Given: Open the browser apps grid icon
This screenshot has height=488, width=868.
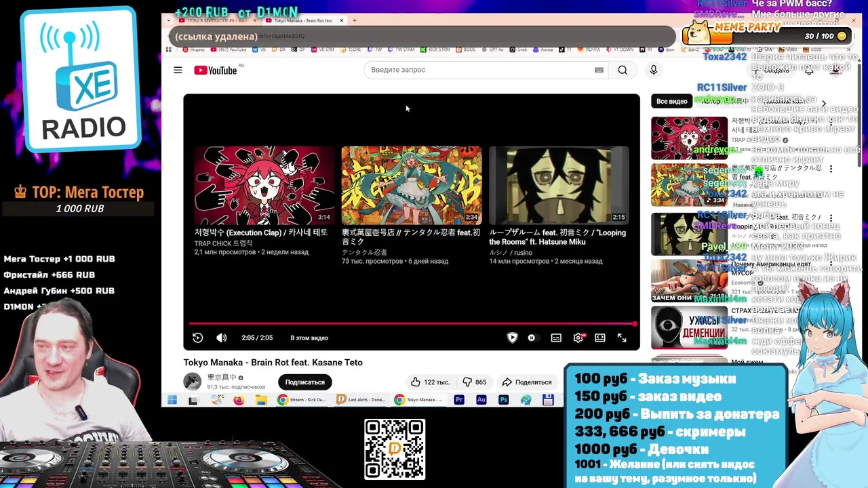Looking at the screenshot, I should [x=169, y=49].
